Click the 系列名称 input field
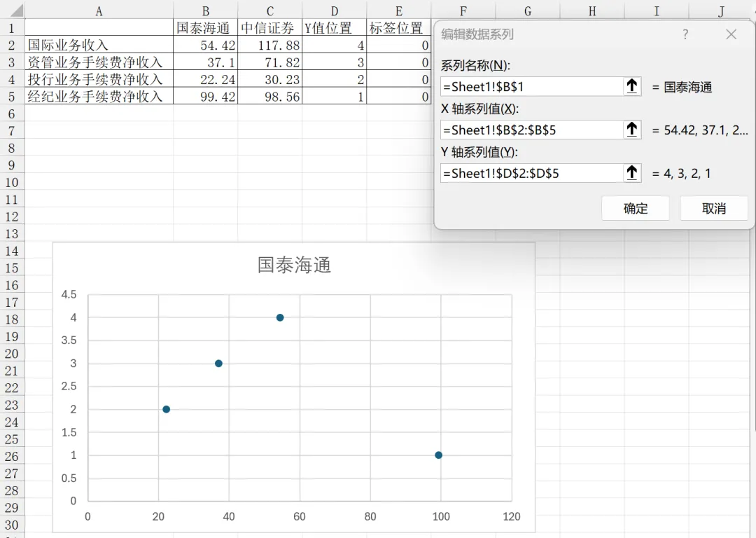The height and width of the screenshot is (538, 756). [x=532, y=86]
